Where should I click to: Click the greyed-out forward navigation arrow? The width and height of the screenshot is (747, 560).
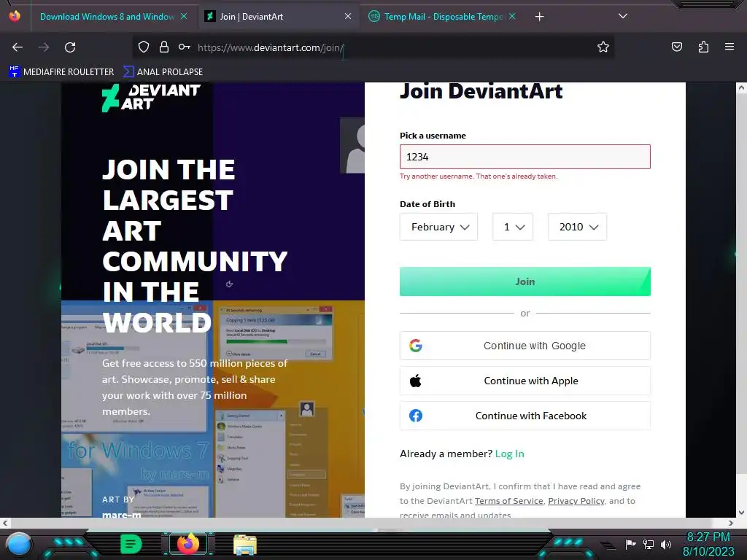tap(44, 47)
